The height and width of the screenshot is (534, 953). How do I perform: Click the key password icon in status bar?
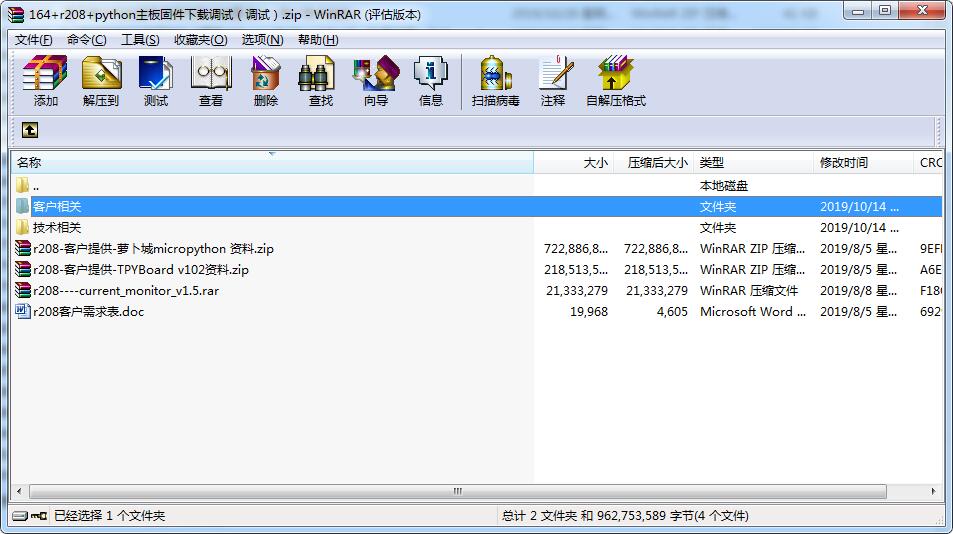coord(39,516)
